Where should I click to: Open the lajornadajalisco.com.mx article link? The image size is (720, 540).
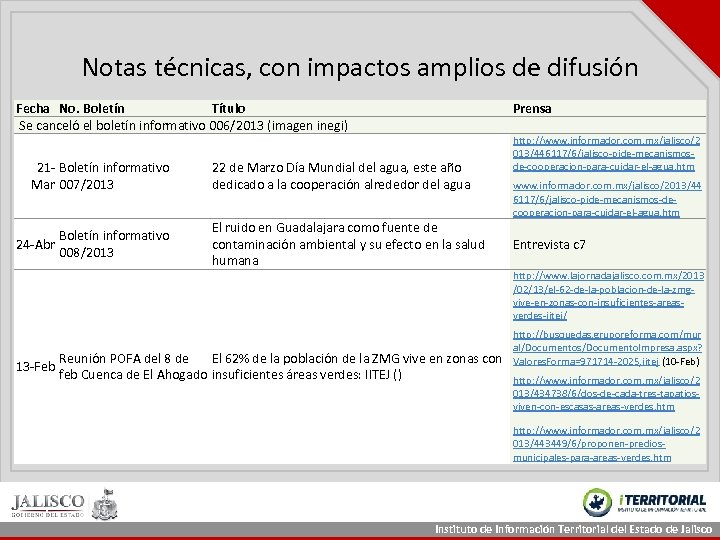608,296
